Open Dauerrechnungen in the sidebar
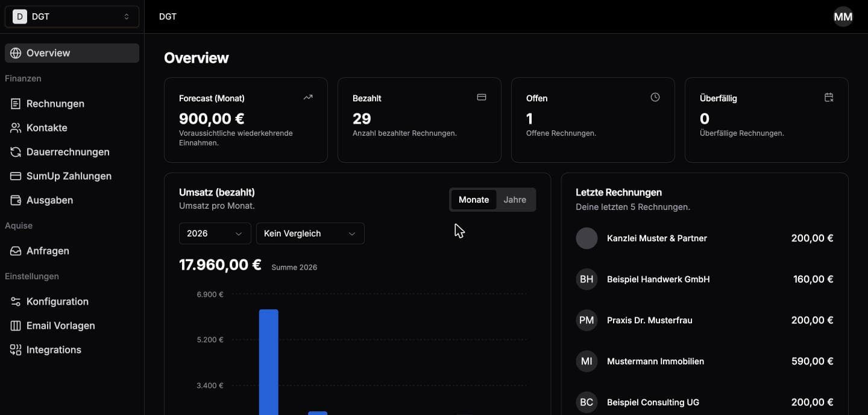This screenshot has height=415, width=868. [x=72, y=152]
